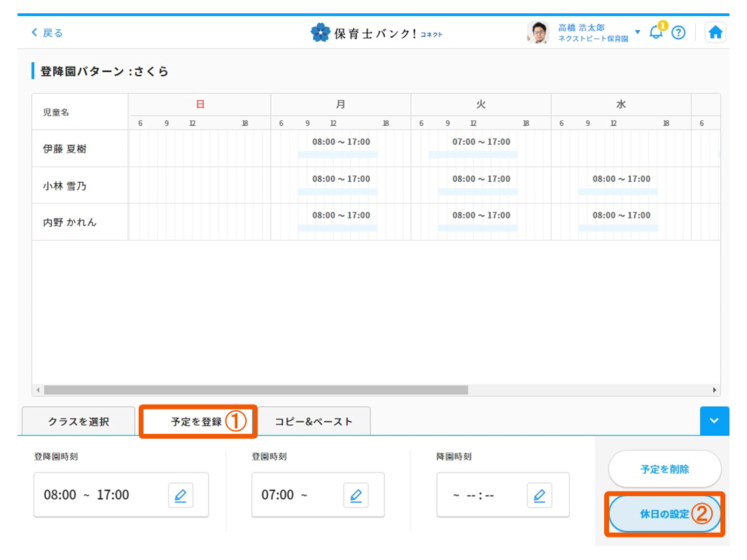Open the notification bell with badge
The image size is (747, 560).
coord(656,31)
